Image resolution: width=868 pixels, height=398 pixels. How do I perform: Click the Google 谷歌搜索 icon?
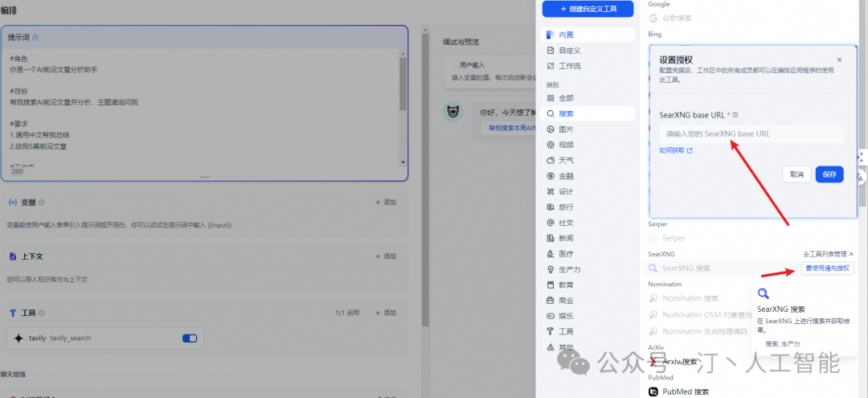click(653, 18)
